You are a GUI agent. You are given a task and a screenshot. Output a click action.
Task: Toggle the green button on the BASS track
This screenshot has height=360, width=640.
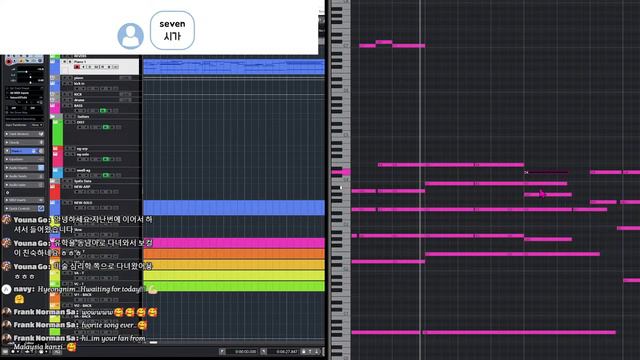[x=103, y=111]
